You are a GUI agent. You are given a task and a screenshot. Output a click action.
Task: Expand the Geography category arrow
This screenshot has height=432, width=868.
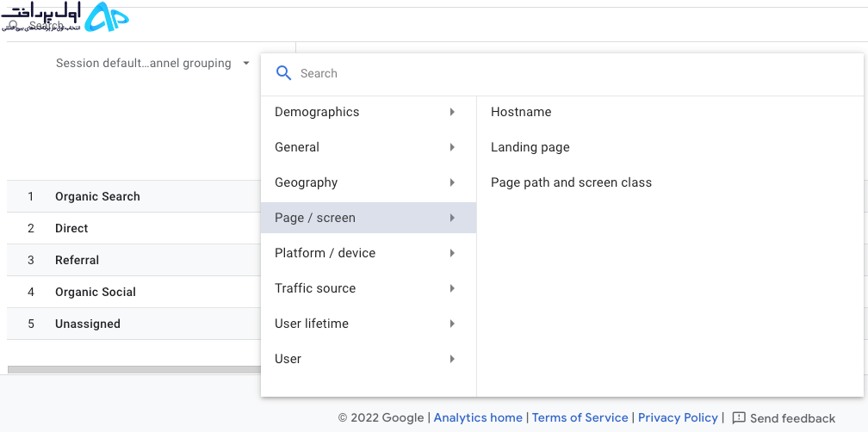[452, 182]
